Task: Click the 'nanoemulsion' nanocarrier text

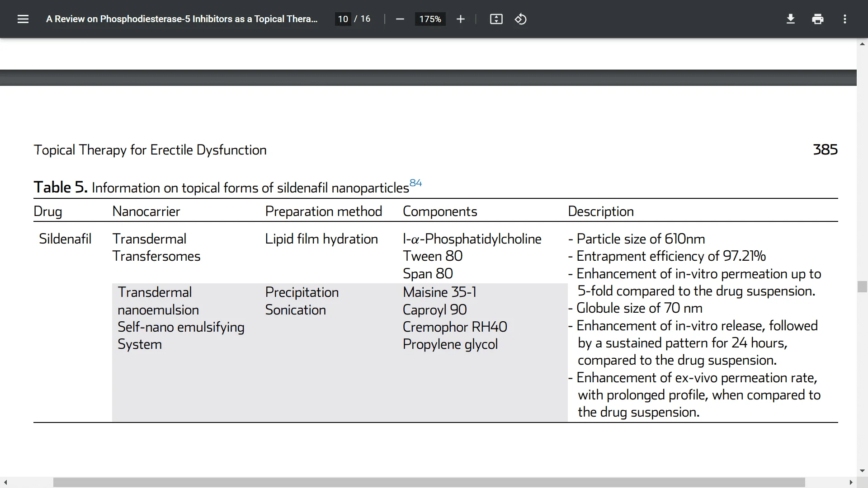Action: coord(158,310)
